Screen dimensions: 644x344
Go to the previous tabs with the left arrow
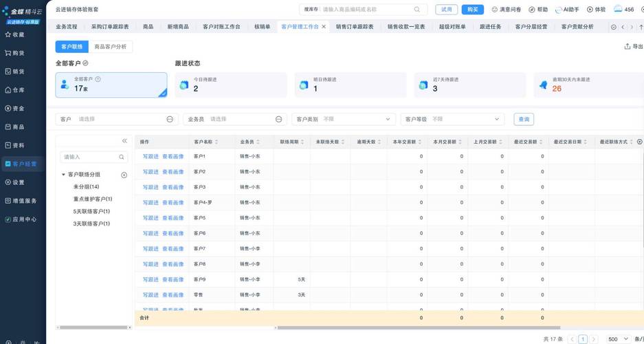(623, 27)
